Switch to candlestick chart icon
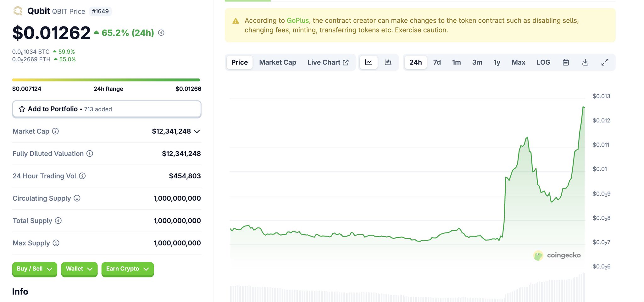Screen dimensions: 644x302 (388, 62)
